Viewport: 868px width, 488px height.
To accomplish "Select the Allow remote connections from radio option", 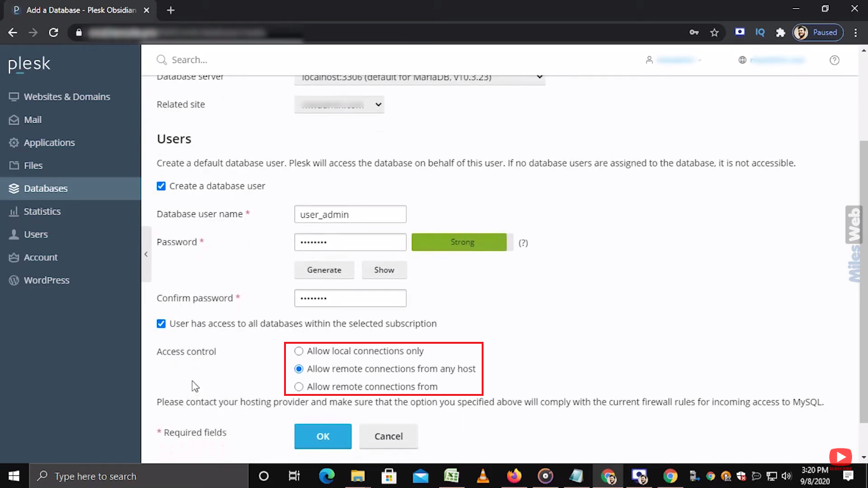I will 299,387.
